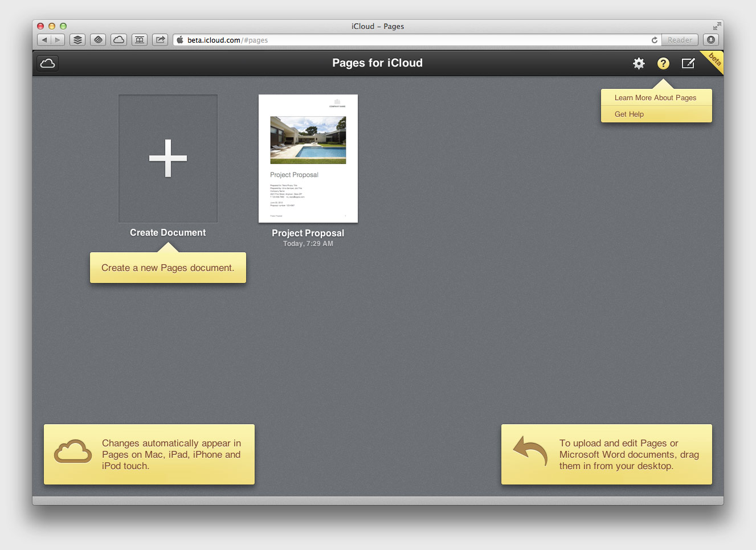Viewport: 756px width, 550px height.
Task: Toggle full screen with the window arrows
Action: 717,26
